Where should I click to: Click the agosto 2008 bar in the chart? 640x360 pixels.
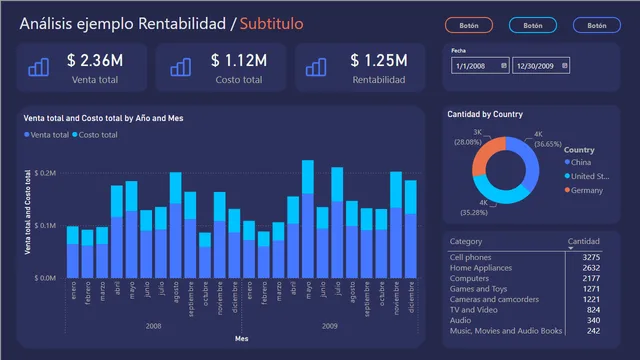[x=176, y=225]
